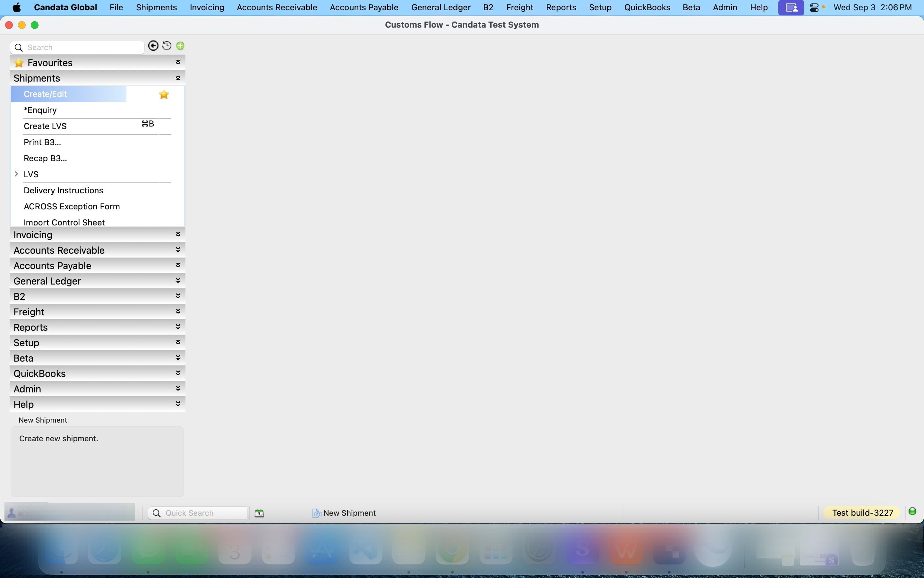This screenshot has width=924, height=578.
Task: Select Create LVS in the list
Action: coord(45,126)
